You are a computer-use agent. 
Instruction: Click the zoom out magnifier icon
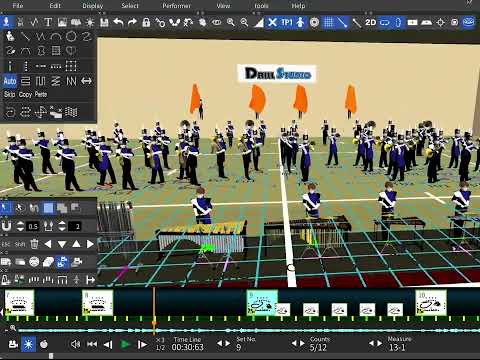(x=244, y=22)
